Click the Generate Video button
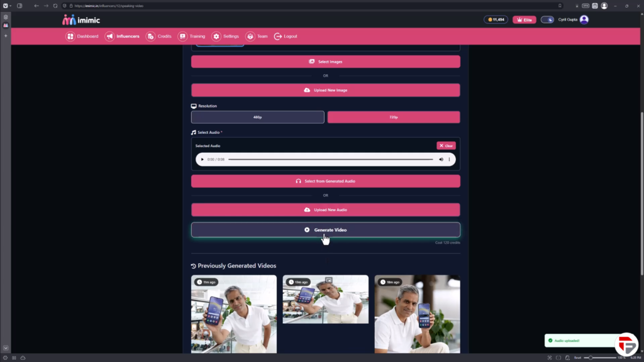The width and height of the screenshot is (644, 362). point(326,230)
